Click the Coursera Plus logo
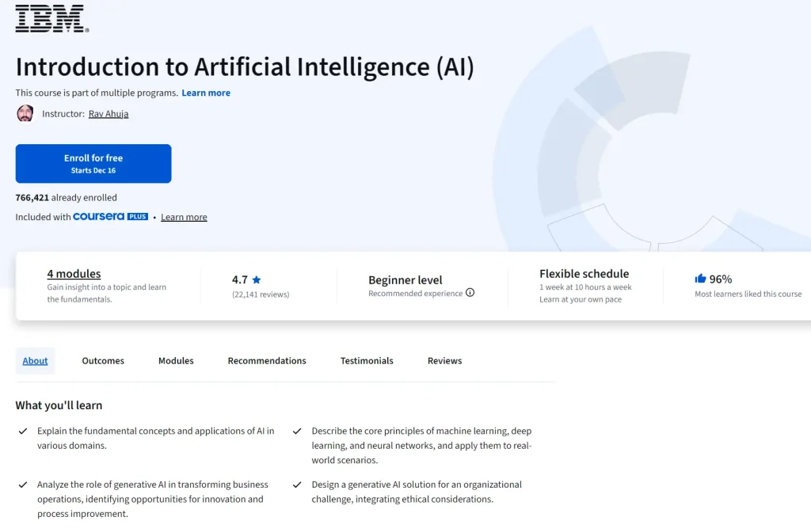811x532 pixels. coord(111,216)
